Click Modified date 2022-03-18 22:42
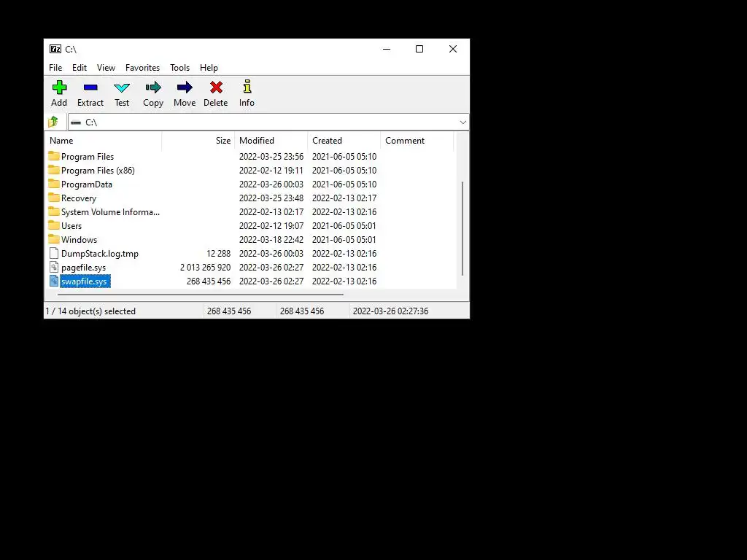 pos(271,239)
